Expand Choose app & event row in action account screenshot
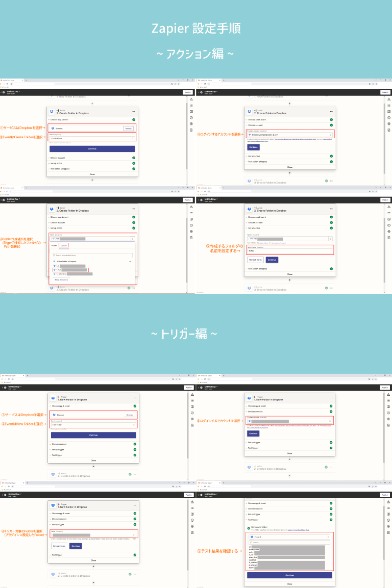This screenshot has width=392, height=588. 290,120
